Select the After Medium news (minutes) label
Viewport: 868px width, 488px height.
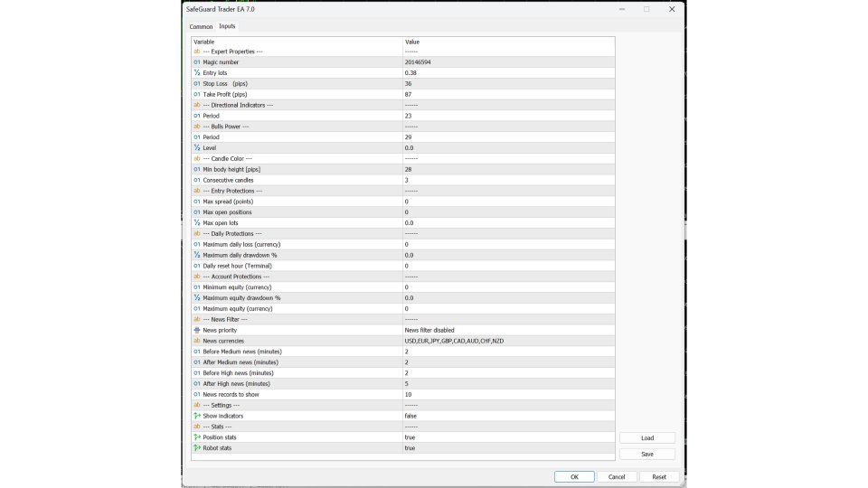pyautogui.click(x=241, y=361)
